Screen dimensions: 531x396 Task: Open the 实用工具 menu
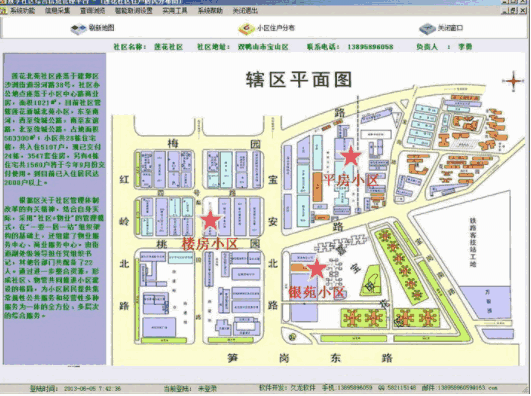point(175,11)
